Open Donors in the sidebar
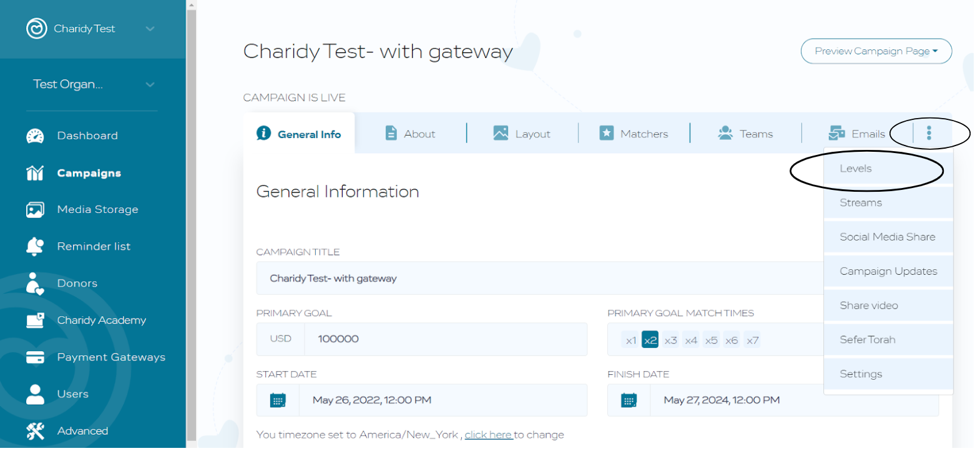Viewport: 980px width, 451px height. 77,284
